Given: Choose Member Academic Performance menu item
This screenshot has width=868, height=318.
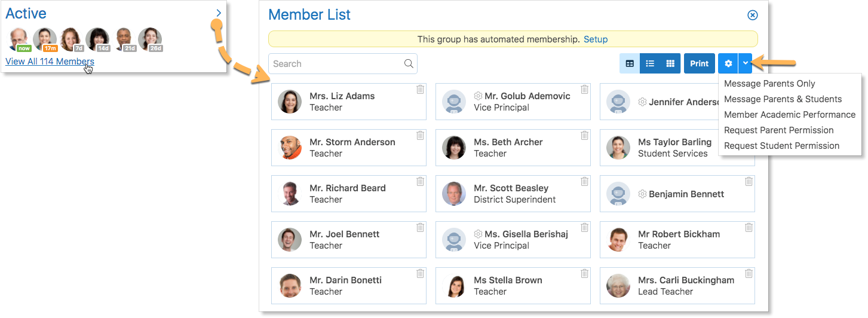Looking at the screenshot, I should (790, 115).
